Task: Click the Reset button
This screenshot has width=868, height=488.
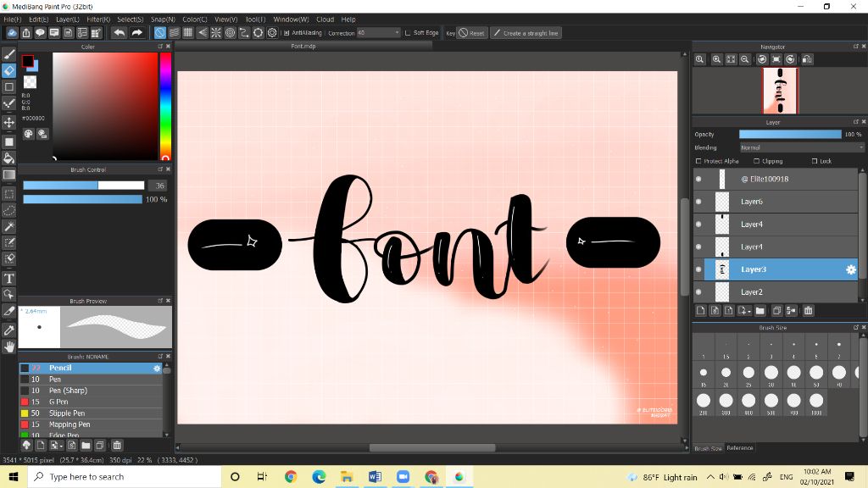Action: (x=471, y=33)
